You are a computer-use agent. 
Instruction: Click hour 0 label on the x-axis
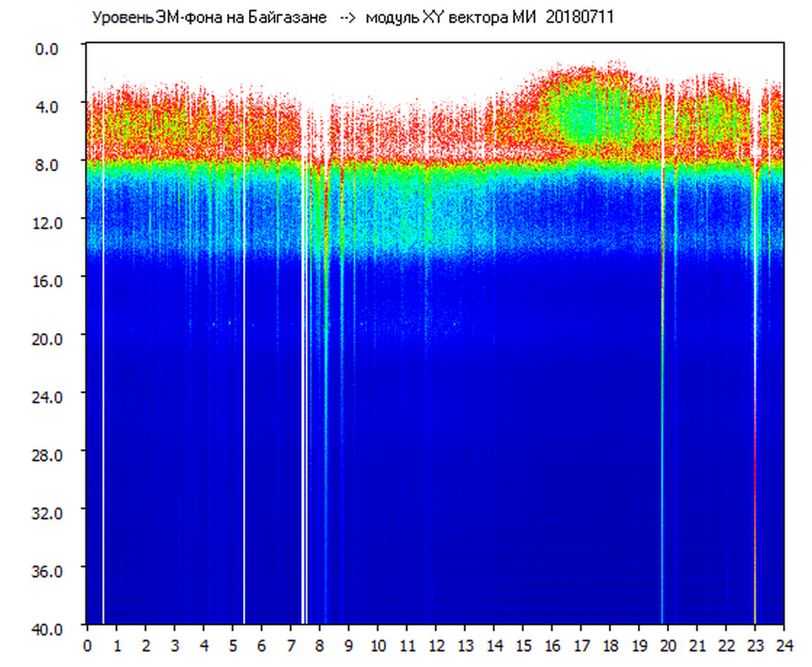(87, 646)
